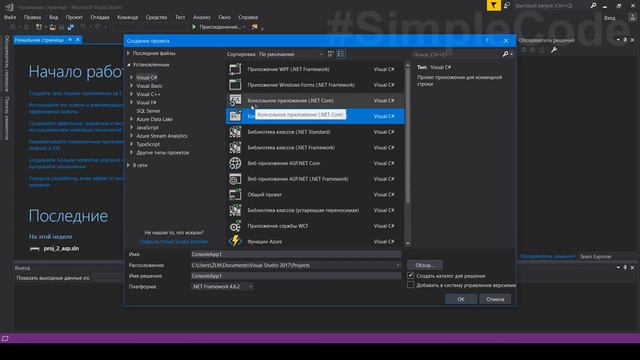640x360 pixels.
Task: Open the Средства menu
Action: click(156, 17)
